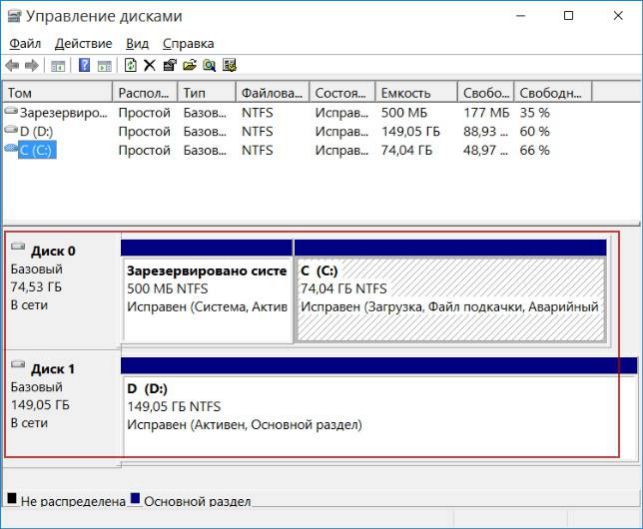Select the D (D:) volume in the list
This screenshot has height=529, width=643.
point(36,131)
